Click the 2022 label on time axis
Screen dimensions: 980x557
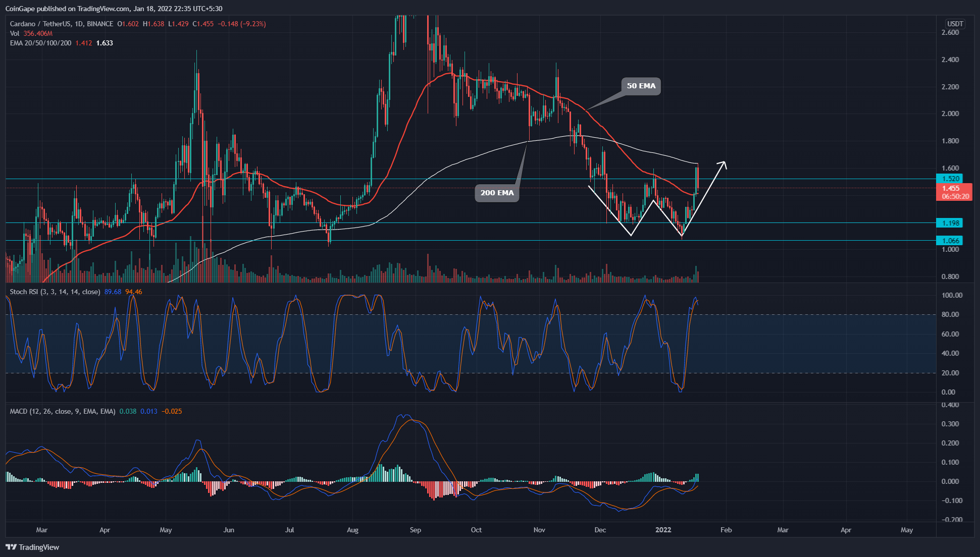663,530
